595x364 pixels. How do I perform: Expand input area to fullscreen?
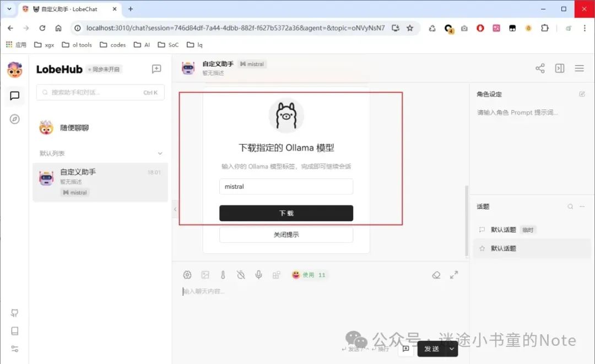coord(454,275)
